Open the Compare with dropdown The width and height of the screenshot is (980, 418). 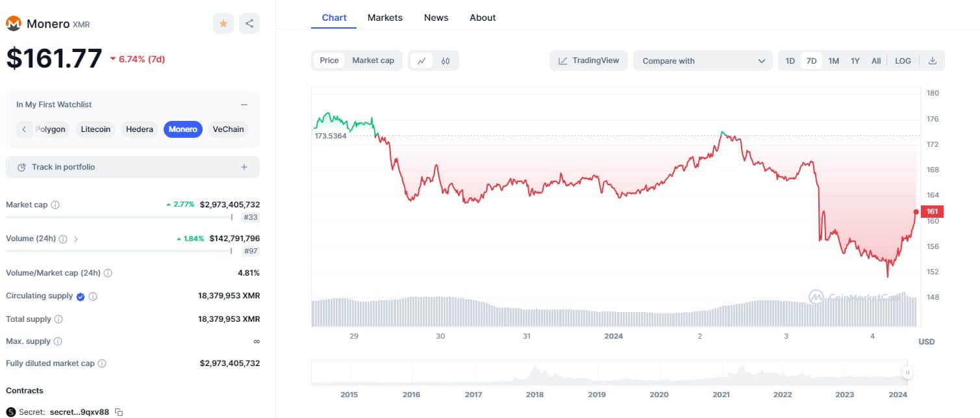[703, 60]
